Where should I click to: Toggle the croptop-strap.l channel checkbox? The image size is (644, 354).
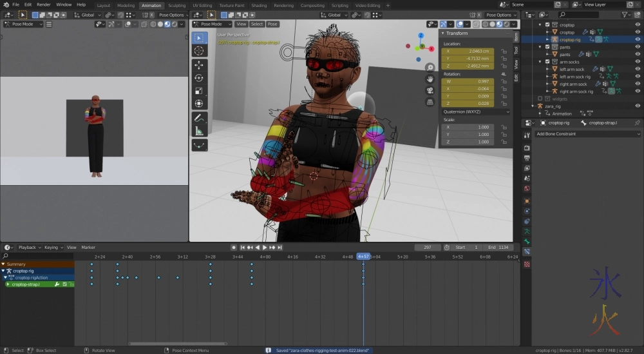point(64,284)
